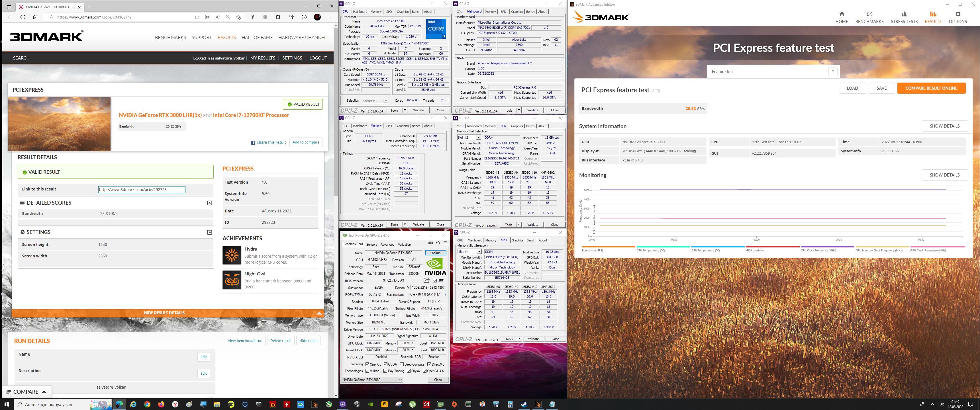The width and height of the screenshot is (980, 410).
Task: Open Edge collections icon
Action: click(292, 17)
